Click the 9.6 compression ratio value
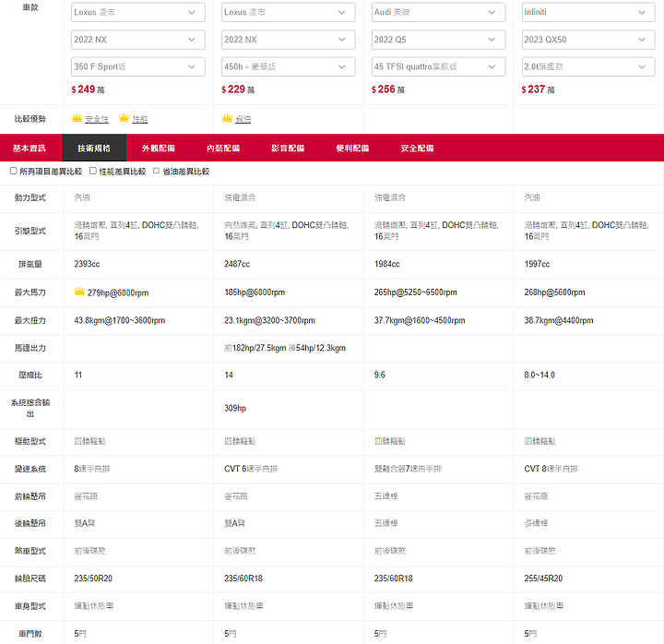 click(x=379, y=375)
